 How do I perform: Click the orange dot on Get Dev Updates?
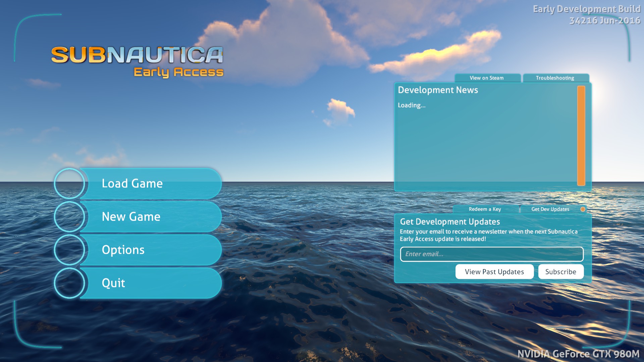[583, 209]
